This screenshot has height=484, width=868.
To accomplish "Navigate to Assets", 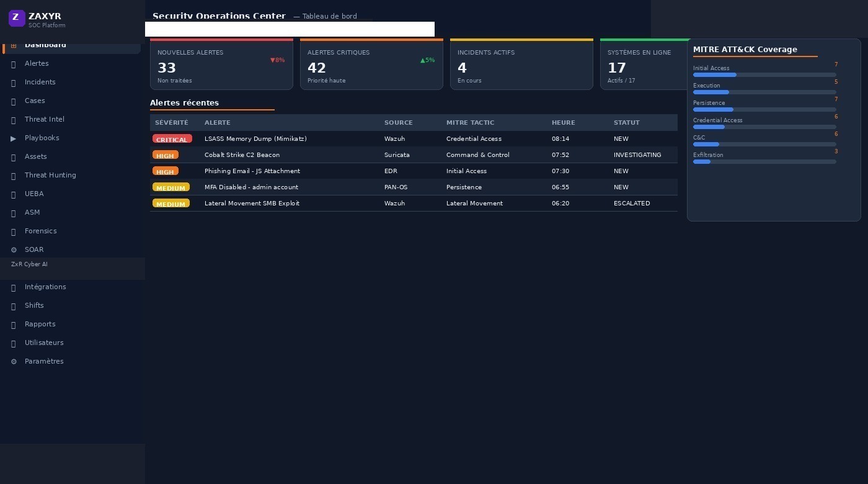I will point(36,156).
